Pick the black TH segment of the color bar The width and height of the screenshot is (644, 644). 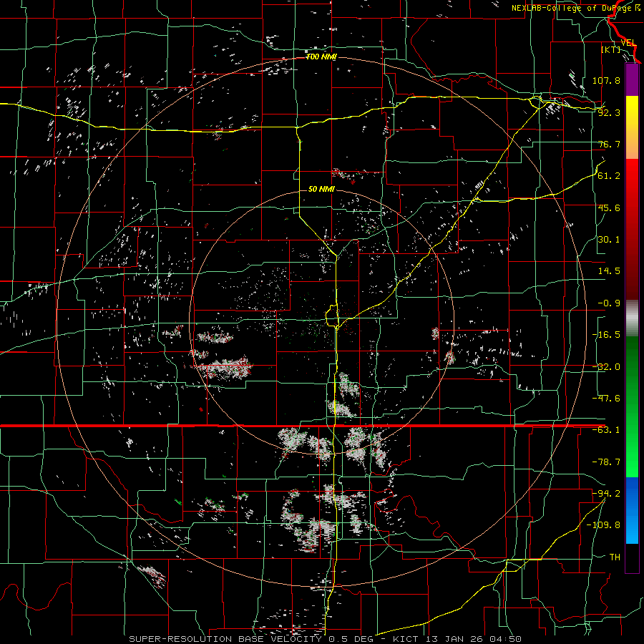click(x=632, y=557)
